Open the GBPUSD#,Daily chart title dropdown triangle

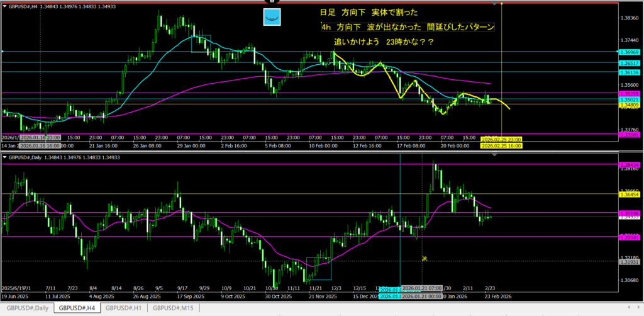click(5, 157)
